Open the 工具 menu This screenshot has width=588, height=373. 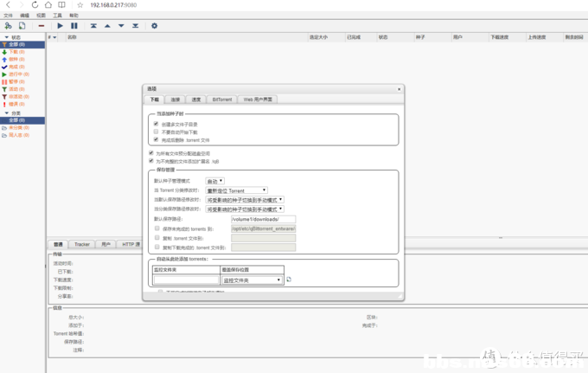57,16
